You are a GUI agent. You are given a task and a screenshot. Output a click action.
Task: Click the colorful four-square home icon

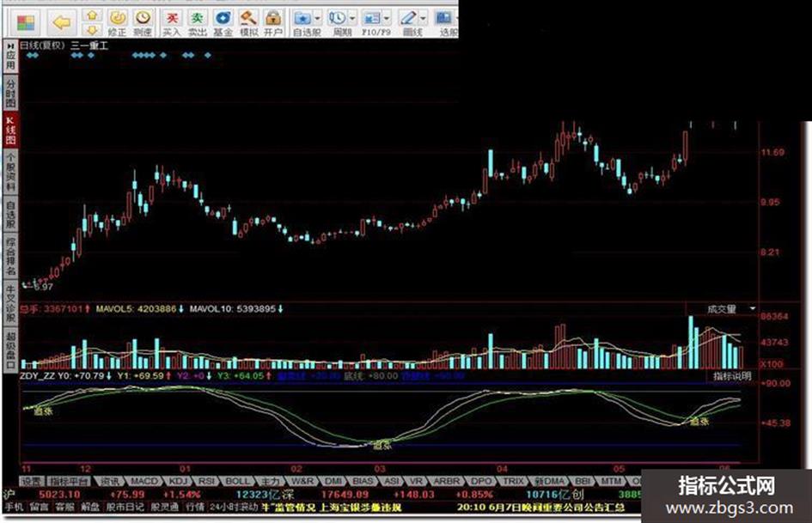coord(26,23)
